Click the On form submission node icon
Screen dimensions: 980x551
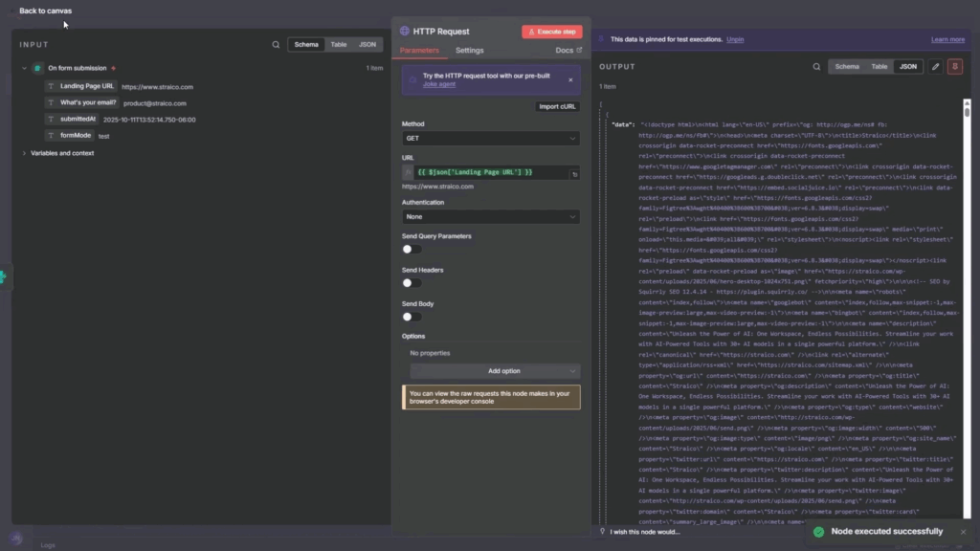[37, 69]
